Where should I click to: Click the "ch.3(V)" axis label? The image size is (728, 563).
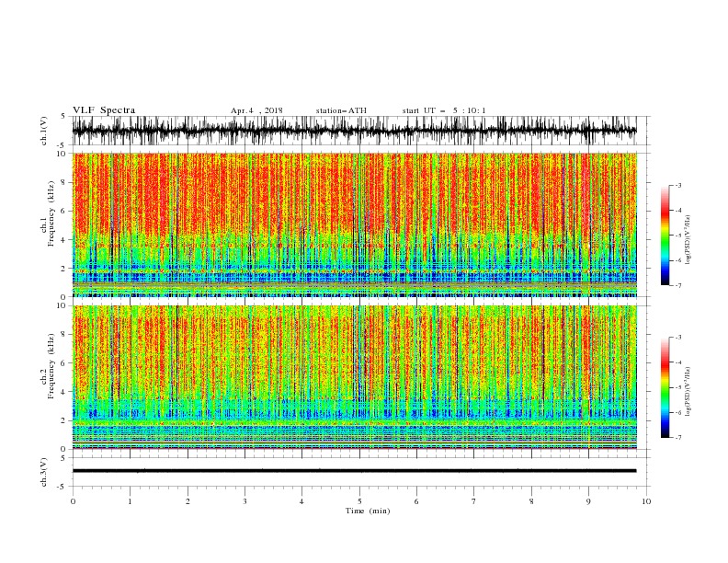point(44,472)
